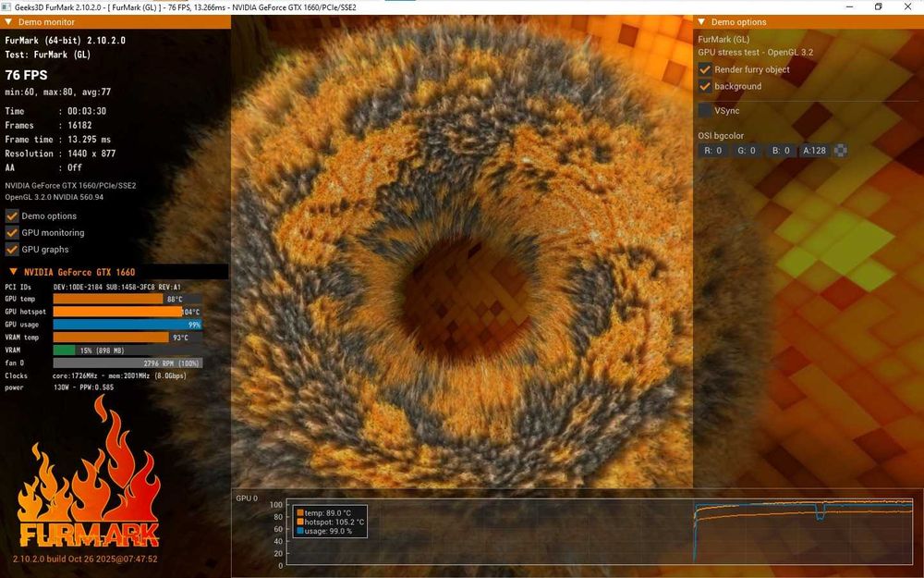The image size is (924, 578).
Task: Click the GPU 0 graph label
Action: click(x=247, y=498)
